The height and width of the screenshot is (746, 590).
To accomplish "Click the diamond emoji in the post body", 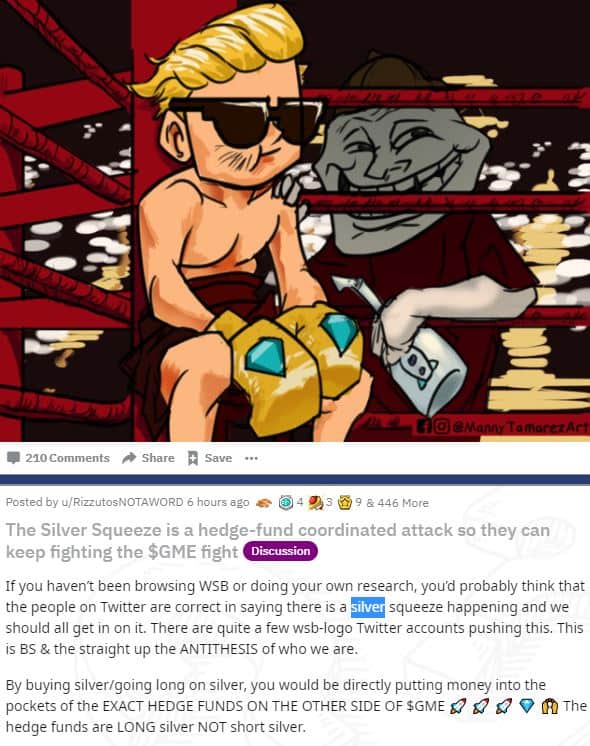I will [x=527, y=707].
